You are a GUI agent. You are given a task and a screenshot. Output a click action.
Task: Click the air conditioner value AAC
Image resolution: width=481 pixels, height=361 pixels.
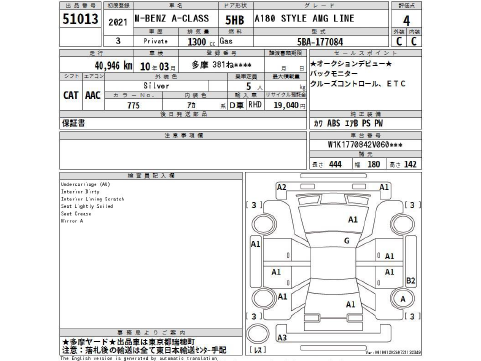tap(93, 95)
